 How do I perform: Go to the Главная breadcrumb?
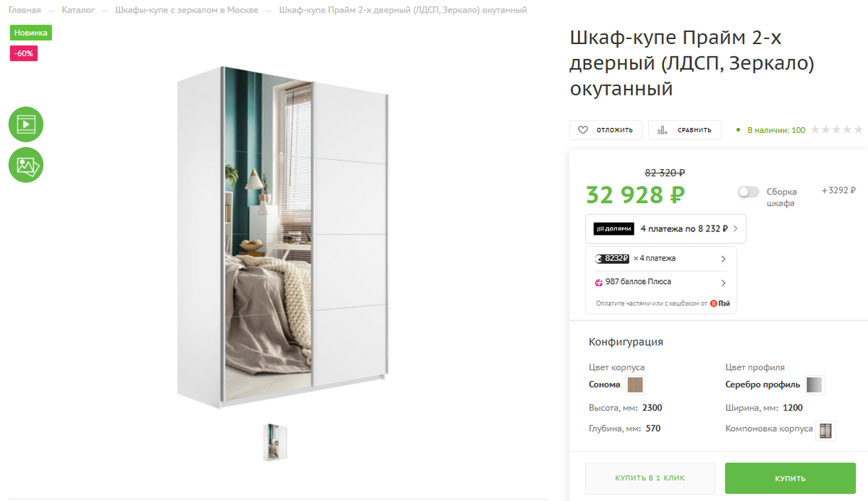(25, 10)
